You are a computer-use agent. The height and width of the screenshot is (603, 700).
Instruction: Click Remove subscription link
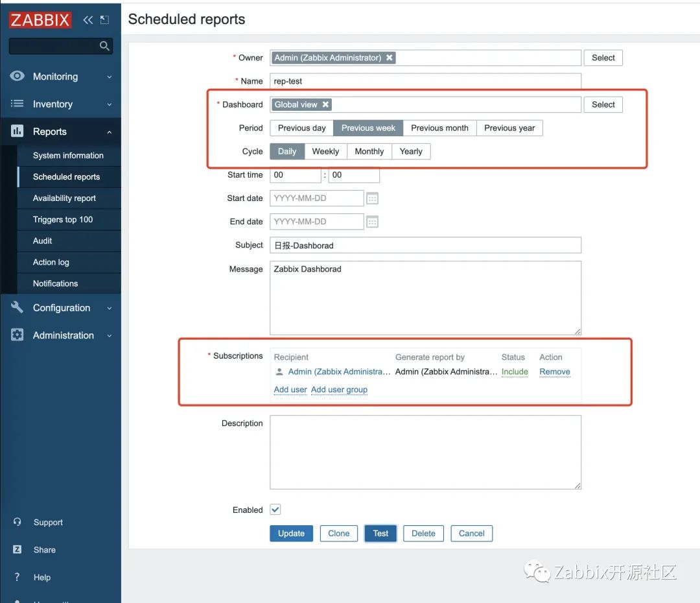tap(554, 372)
